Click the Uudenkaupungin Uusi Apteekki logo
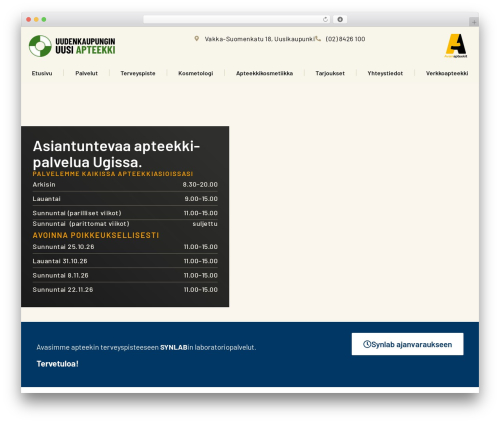 72,46
